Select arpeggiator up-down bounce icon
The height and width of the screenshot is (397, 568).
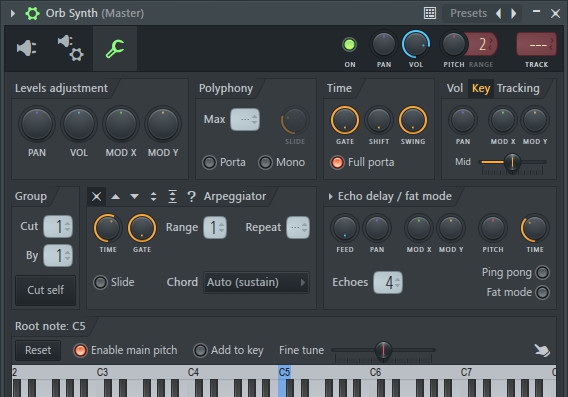click(154, 197)
